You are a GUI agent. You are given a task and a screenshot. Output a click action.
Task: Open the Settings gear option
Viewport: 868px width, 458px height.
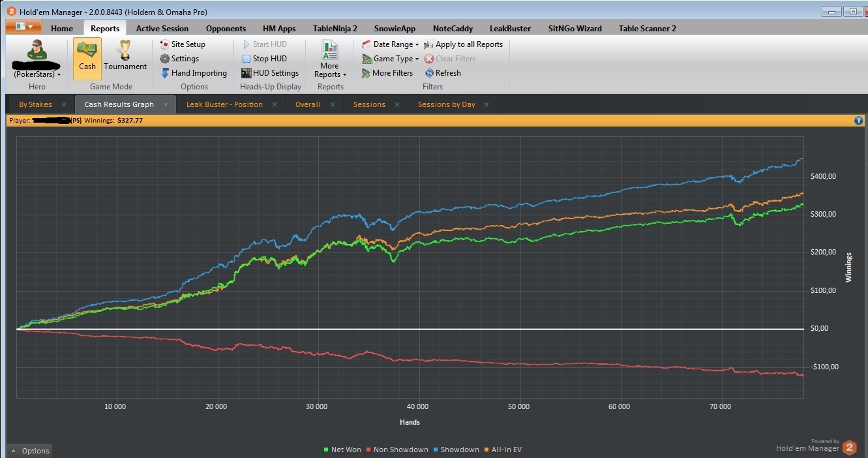pyautogui.click(x=165, y=59)
